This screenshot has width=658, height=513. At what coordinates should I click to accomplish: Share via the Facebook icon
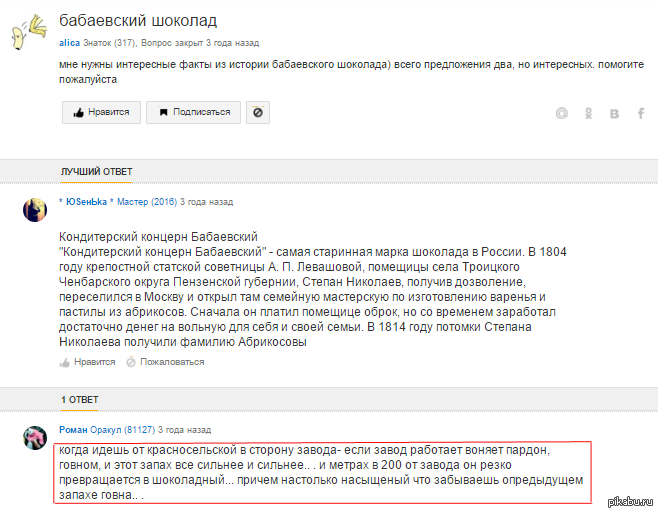(x=641, y=113)
